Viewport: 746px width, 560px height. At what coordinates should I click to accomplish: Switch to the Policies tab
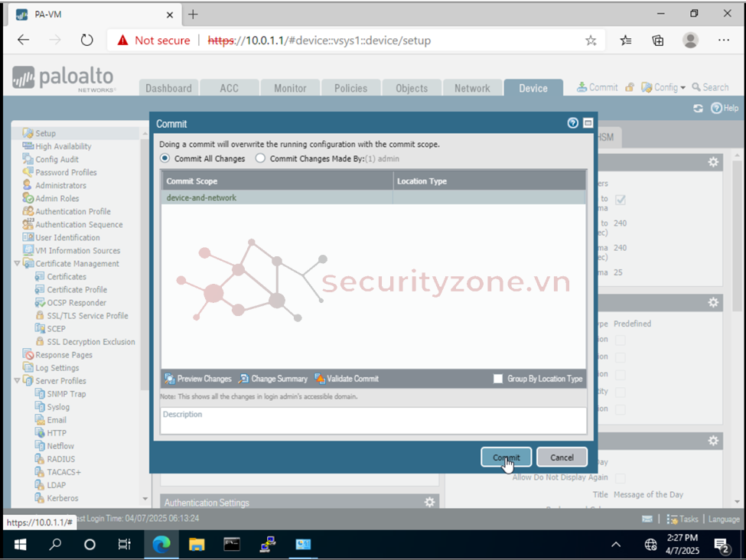[350, 88]
